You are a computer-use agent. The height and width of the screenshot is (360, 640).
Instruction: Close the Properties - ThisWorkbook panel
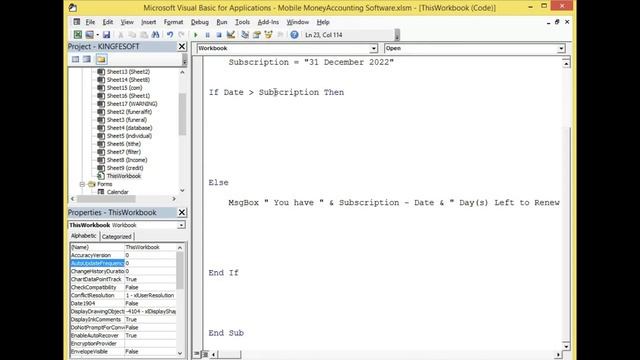click(x=182, y=212)
